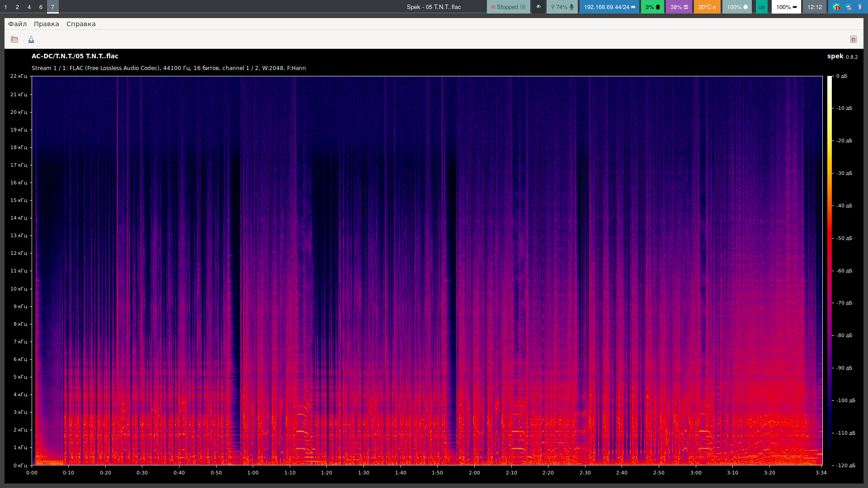The image size is (868, 488).
Task: Open the Файл menu
Action: tap(18, 24)
